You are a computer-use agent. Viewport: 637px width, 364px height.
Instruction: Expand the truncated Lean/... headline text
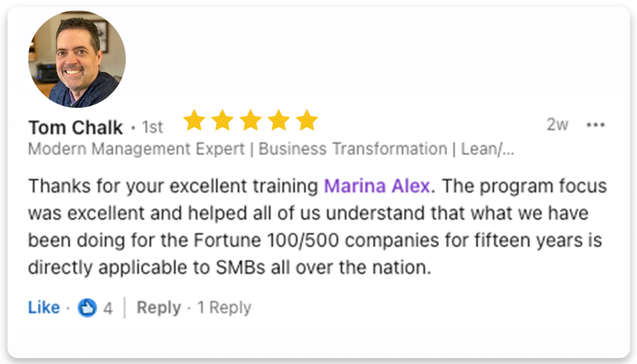click(487, 149)
